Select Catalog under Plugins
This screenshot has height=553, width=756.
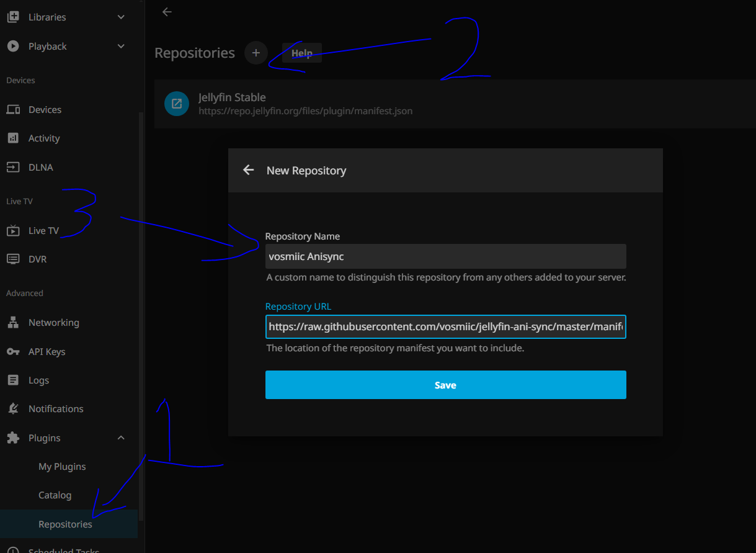55,495
